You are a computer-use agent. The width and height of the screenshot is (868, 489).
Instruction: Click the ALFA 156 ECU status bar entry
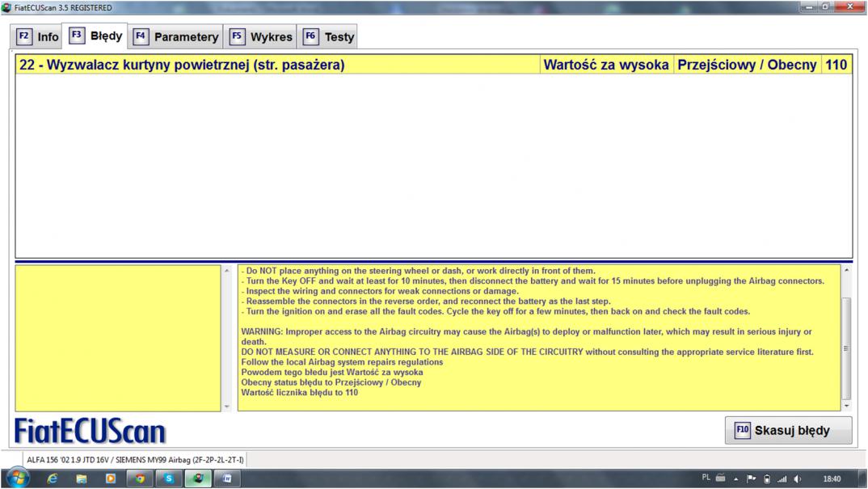click(x=135, y=460)
